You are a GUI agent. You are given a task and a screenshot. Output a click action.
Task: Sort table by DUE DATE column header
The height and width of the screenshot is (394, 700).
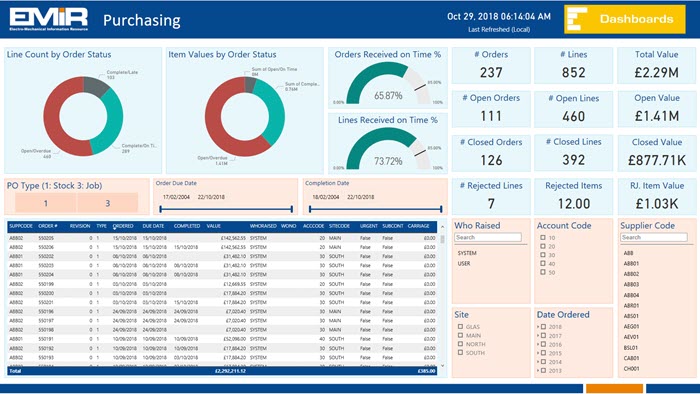tap(153, 226)
